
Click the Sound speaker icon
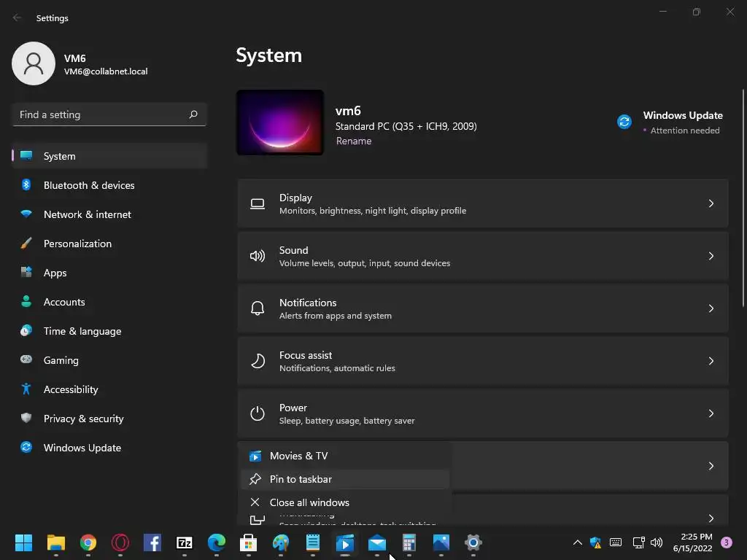258,256
